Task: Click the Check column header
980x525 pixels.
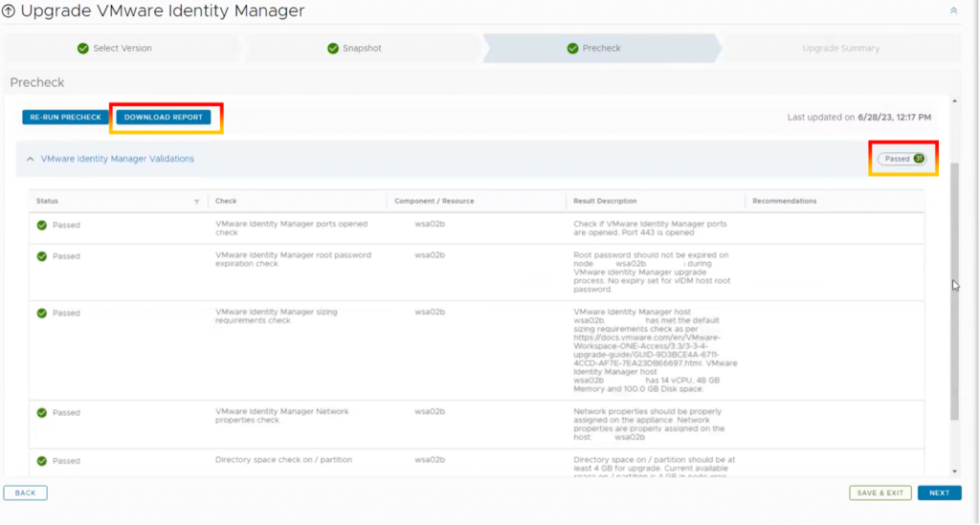Action: (227, 202)
